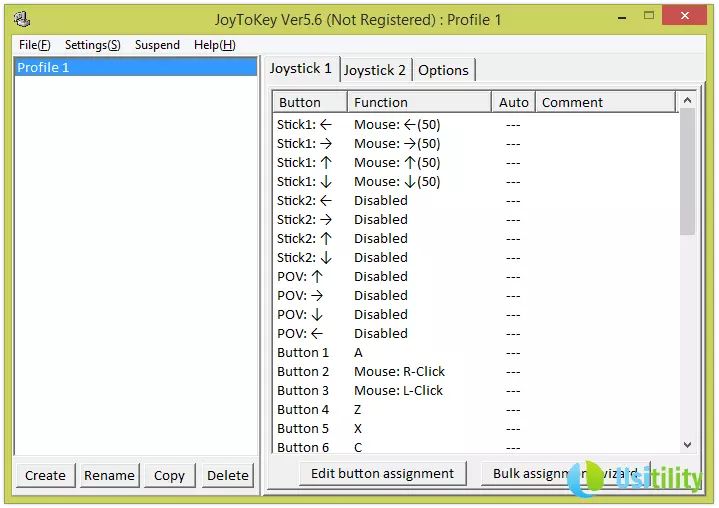Click the Mouse down (50) function cell
Screen dimensions: 719x508
tap(397, 182)
